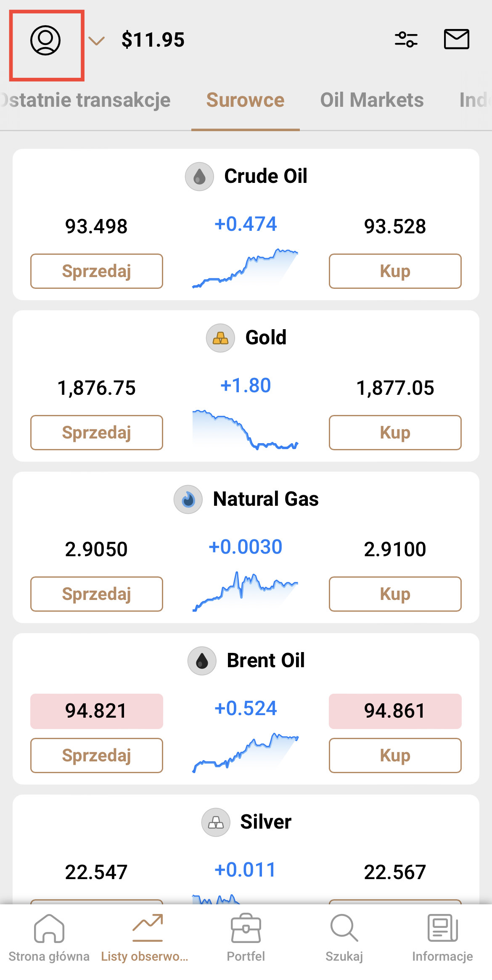Open the inbox envelope icon

click(x=456, y=40)
